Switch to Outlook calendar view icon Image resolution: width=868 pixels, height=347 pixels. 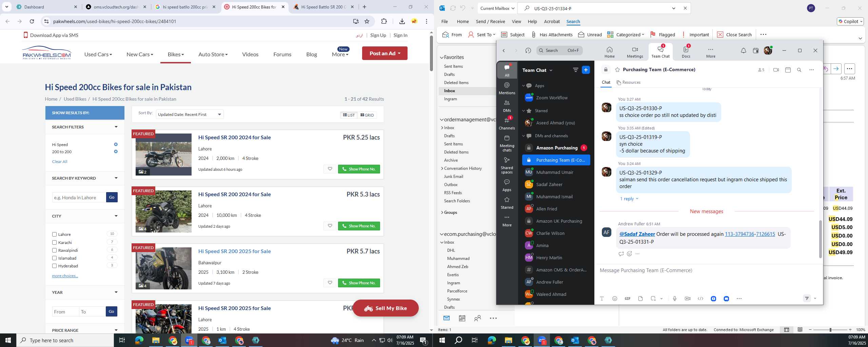[x=462, y=318]
